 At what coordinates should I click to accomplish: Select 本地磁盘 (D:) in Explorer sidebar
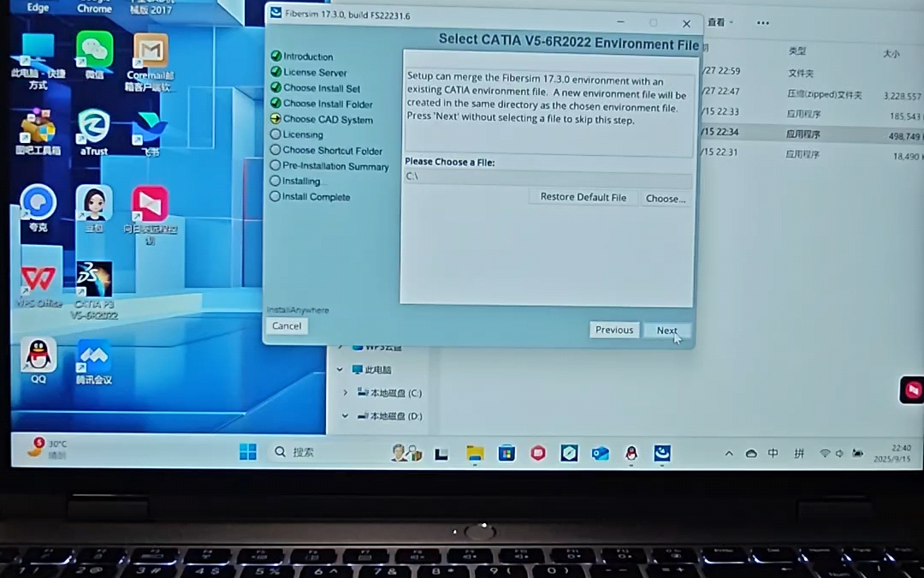pyautogui.click(x=389, y=416)
